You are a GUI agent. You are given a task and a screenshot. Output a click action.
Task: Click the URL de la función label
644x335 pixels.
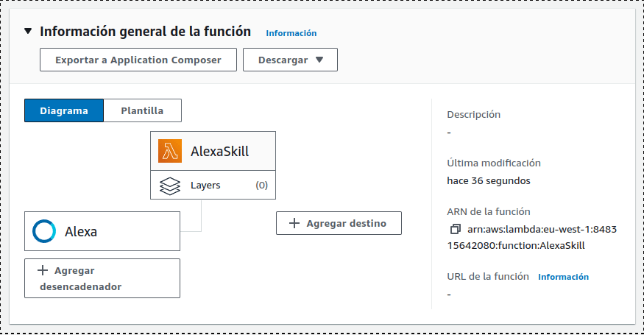click(488, 277)
